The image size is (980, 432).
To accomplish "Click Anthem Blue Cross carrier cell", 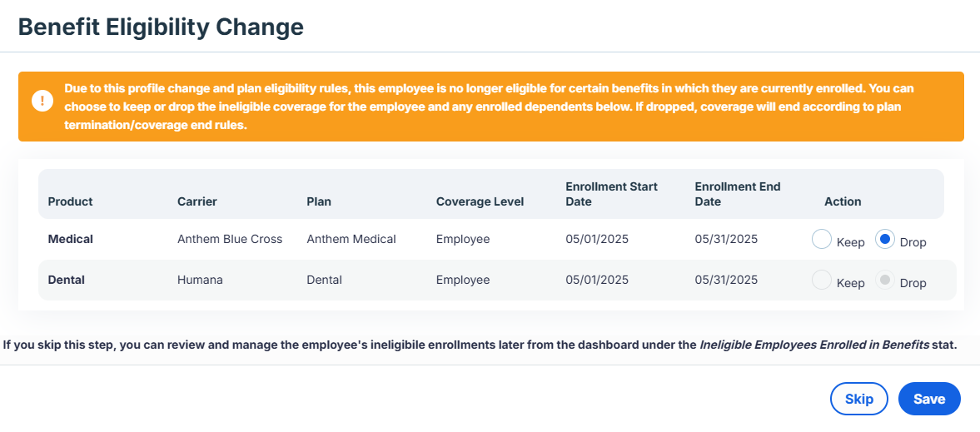I will [x=230, y=239].
